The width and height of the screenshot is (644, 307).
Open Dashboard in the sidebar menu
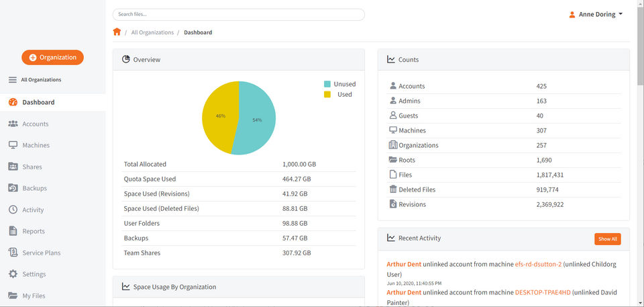pyautogui.click(x=52, y=102)
